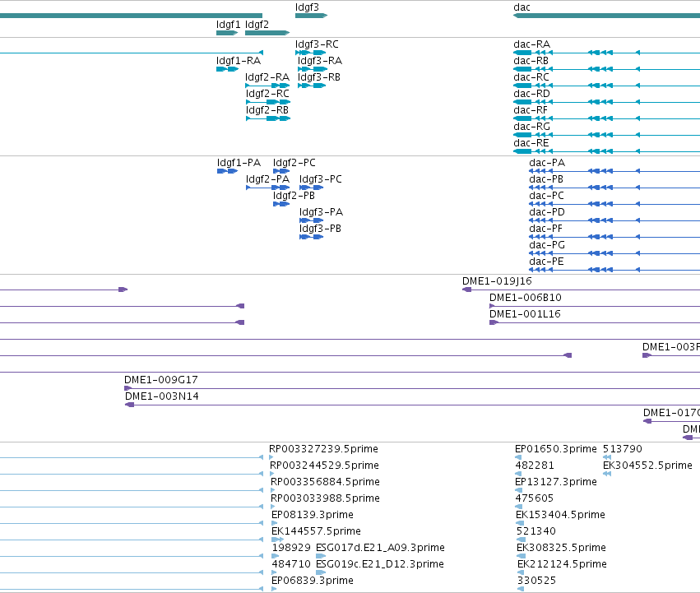Select feature ESG019c.E21_D12.3prime
This screenshot has width=700, height=593.
coord(321,572)
